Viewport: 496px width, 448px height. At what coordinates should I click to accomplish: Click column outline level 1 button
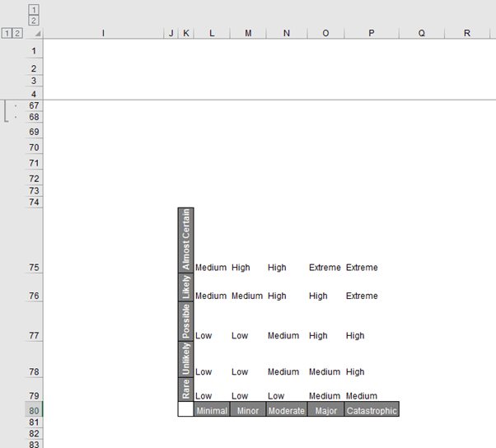click(34, 7)
